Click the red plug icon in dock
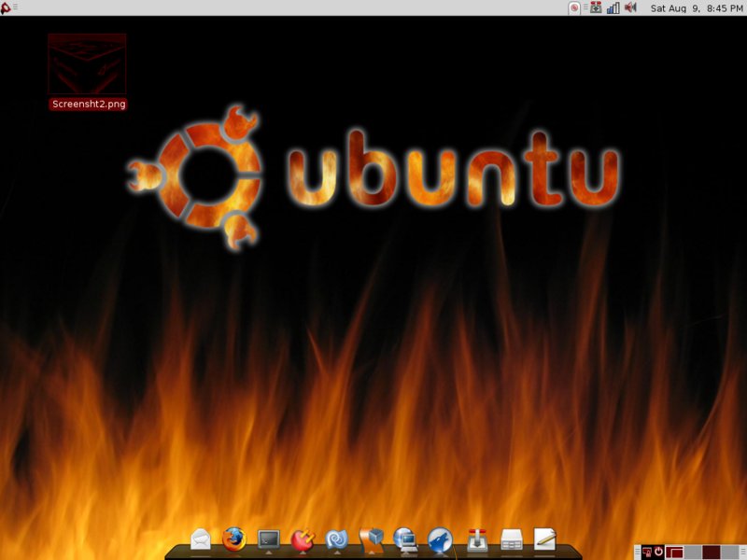 (x=302, y=539)
